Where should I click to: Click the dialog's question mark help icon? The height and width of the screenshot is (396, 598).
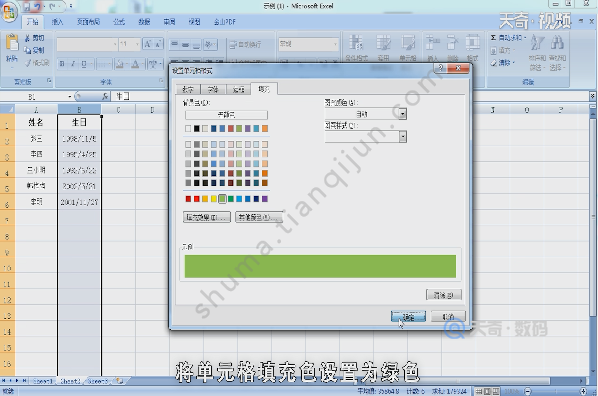click(440, 68)
